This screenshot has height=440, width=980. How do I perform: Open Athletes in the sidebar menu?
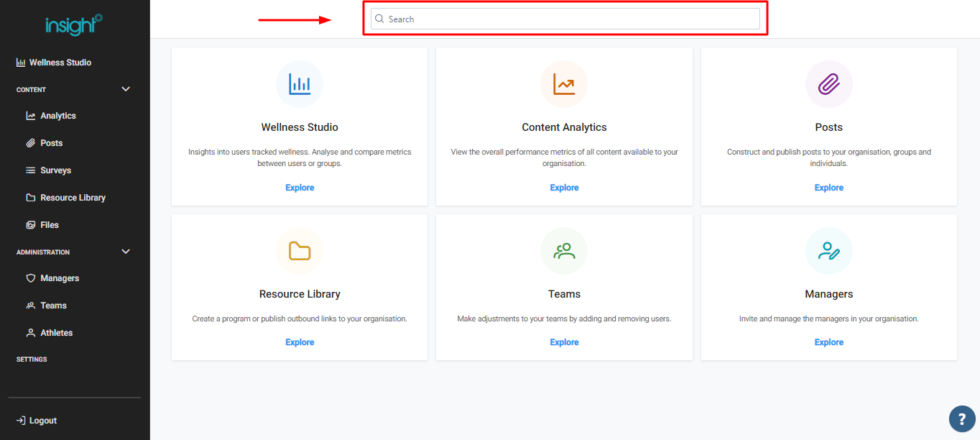57,333
